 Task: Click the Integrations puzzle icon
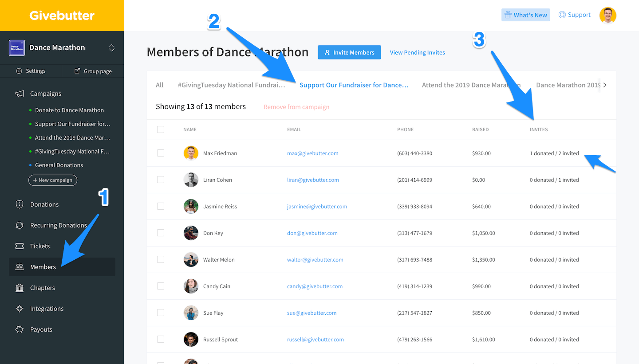pyautogui.click(x=20, y=309)
